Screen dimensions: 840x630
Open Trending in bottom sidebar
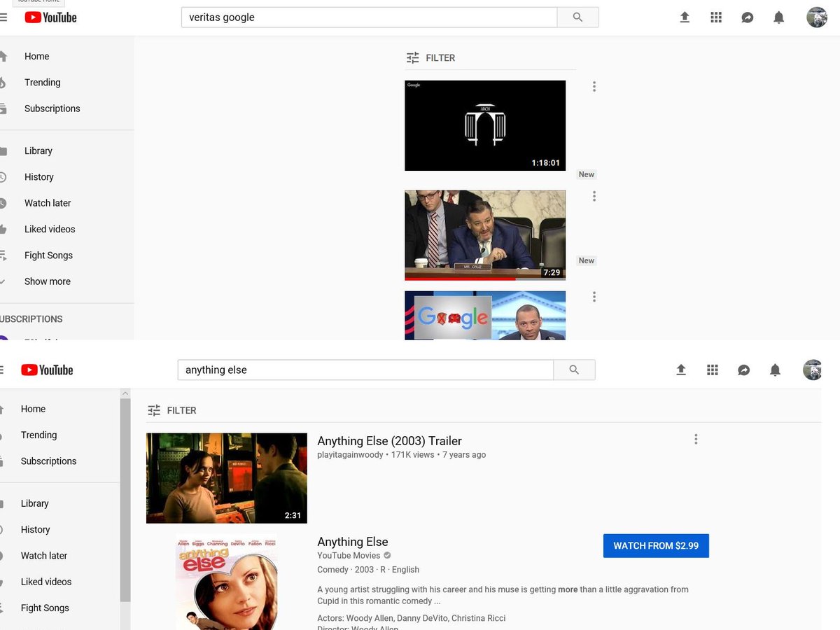click(x=38, y=435)
